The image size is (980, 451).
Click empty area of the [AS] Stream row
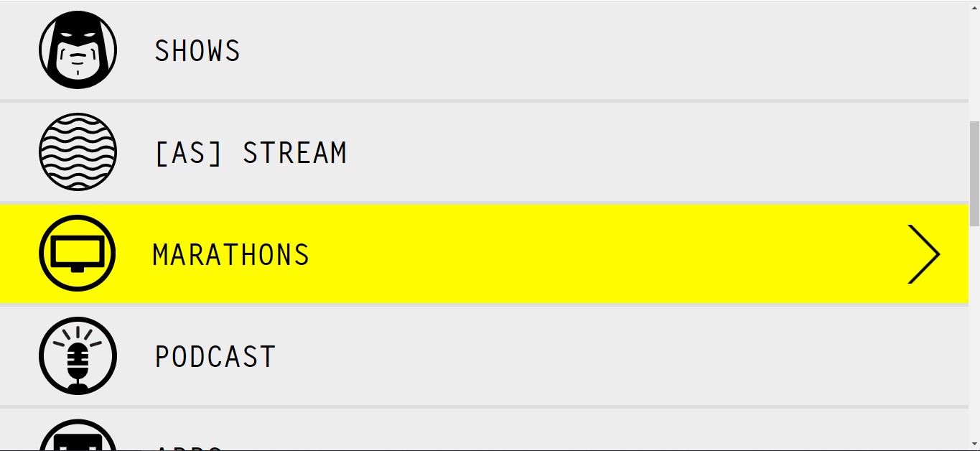(x=574, y=152)
